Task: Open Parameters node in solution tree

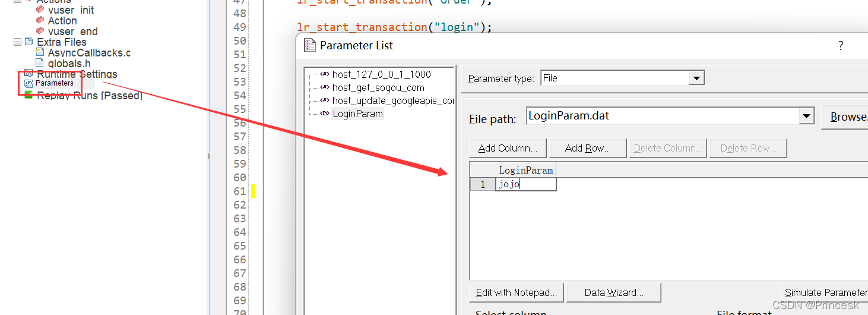Action: pos(55,83)
